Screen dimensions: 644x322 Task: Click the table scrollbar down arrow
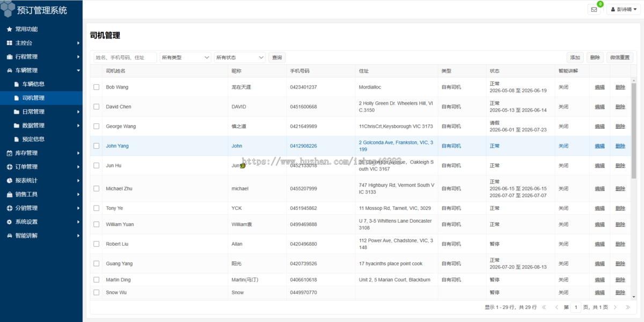[x=634, y=296]
